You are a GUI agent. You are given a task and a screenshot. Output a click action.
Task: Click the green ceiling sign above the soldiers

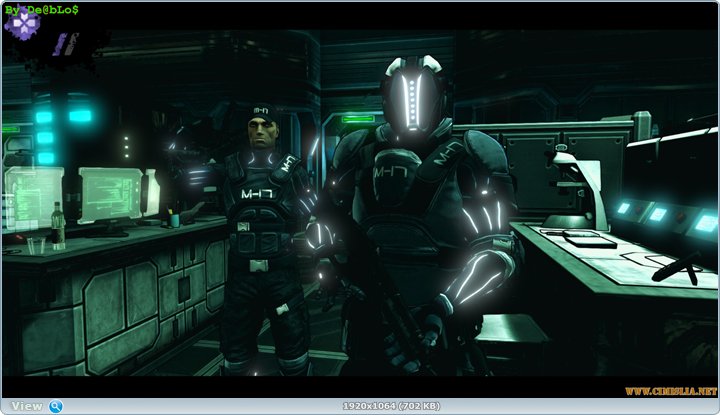(x=358, y=118)
